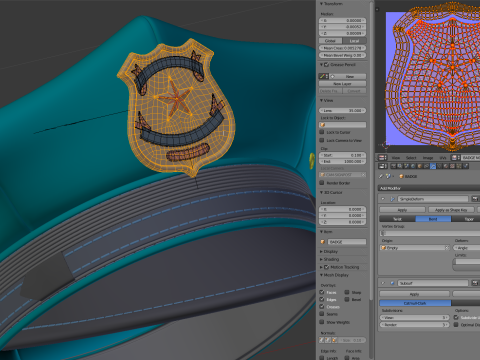Select the active Modifiers wrench tab icon
Image resolution: width=480 pixels, height=360 pixels.
click(433, 166)
